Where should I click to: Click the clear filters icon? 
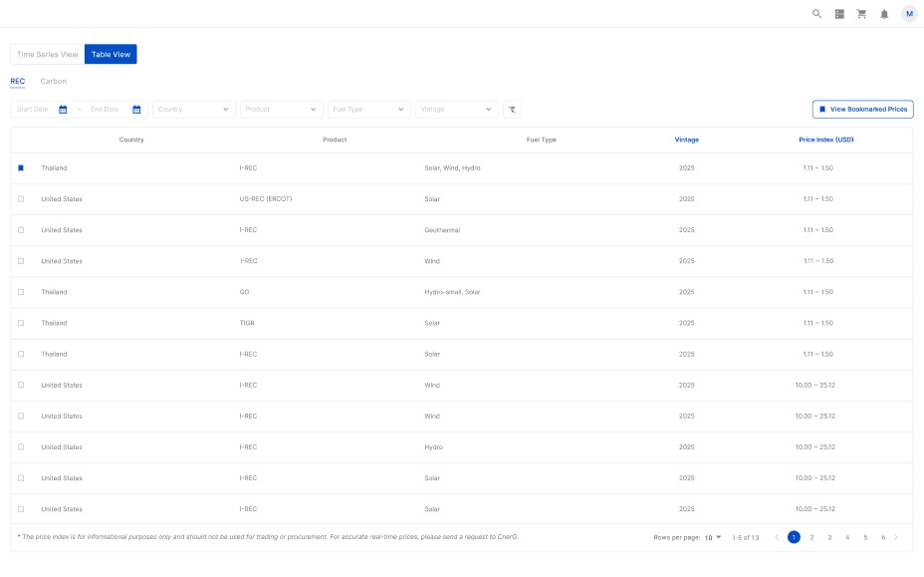tap(512, 110)
